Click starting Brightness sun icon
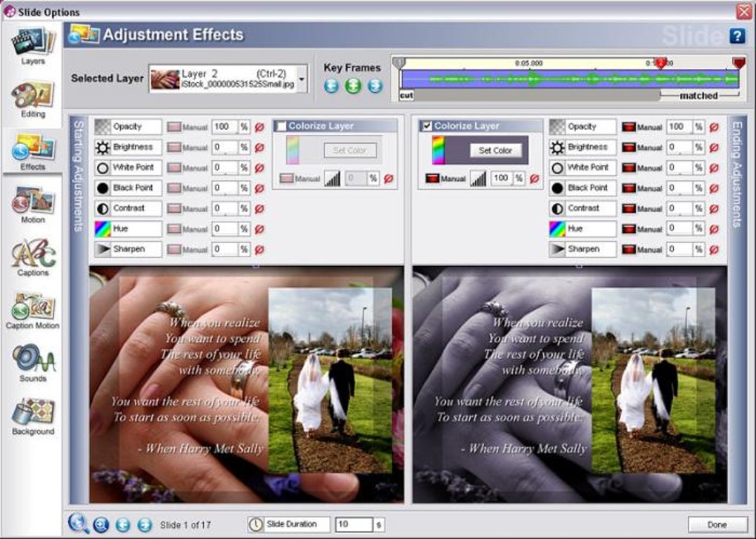The height and width of the screenshot is (539, 756). [102, 148]
